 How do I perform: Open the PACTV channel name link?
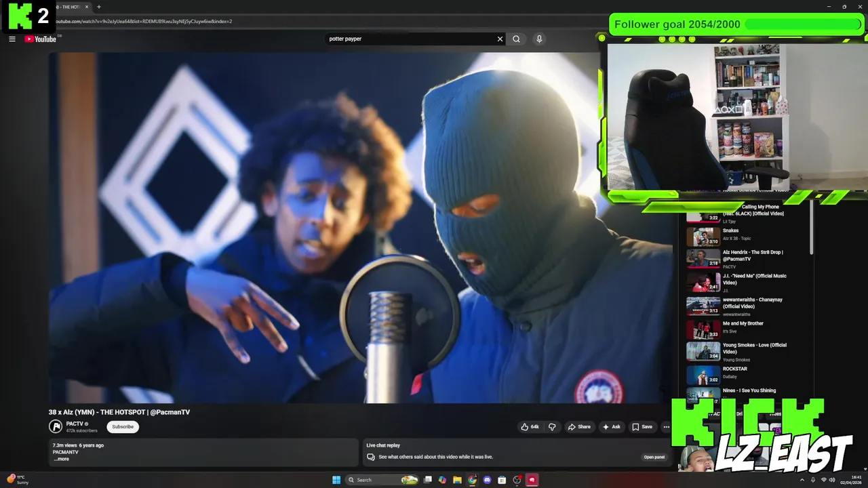[75, 424]
